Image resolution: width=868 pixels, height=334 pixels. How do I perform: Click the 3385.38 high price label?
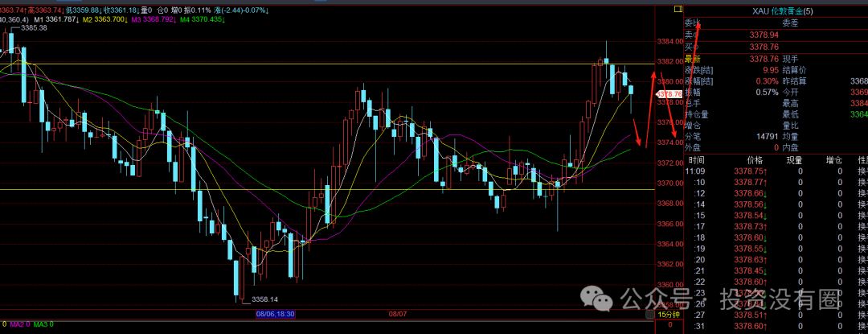tap(35, 27)
